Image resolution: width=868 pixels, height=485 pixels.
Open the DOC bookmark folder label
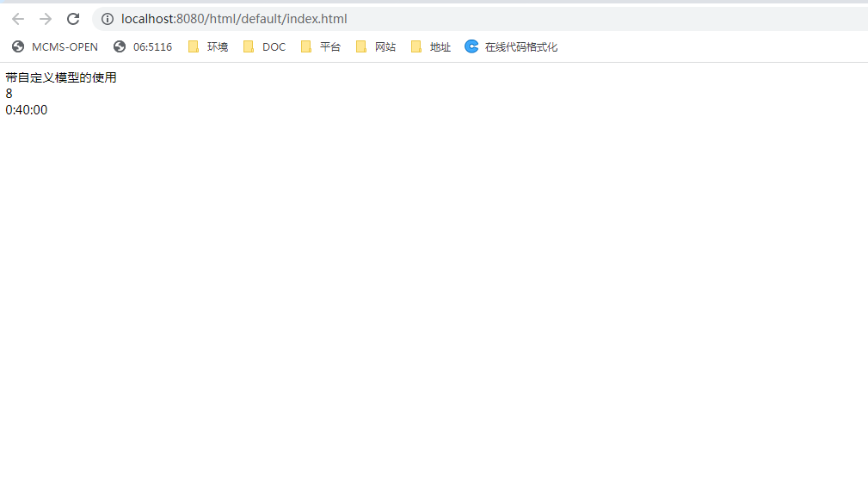click(274, 47)
